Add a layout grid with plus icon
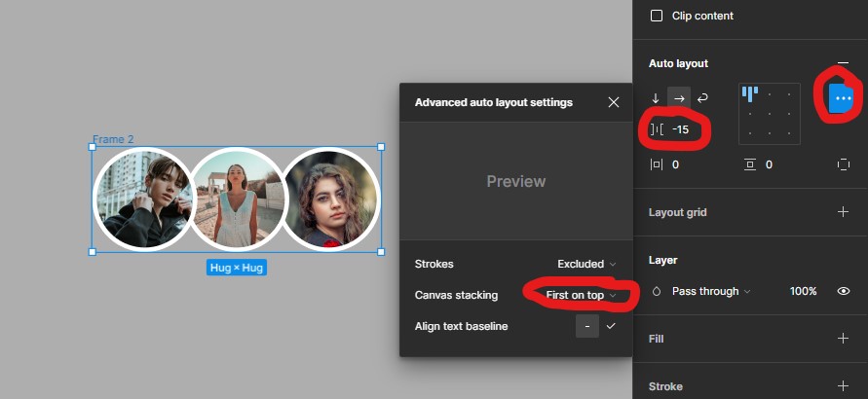 pos(843,212)
